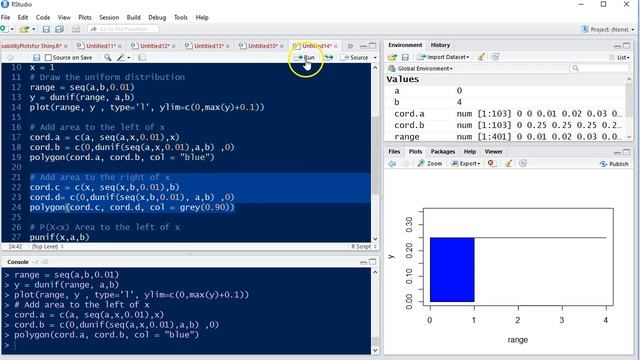Create a new file from the main toolbar
The height and width of the screenshot is (360, 640).
pyautogui.click(x=4, y=29)
